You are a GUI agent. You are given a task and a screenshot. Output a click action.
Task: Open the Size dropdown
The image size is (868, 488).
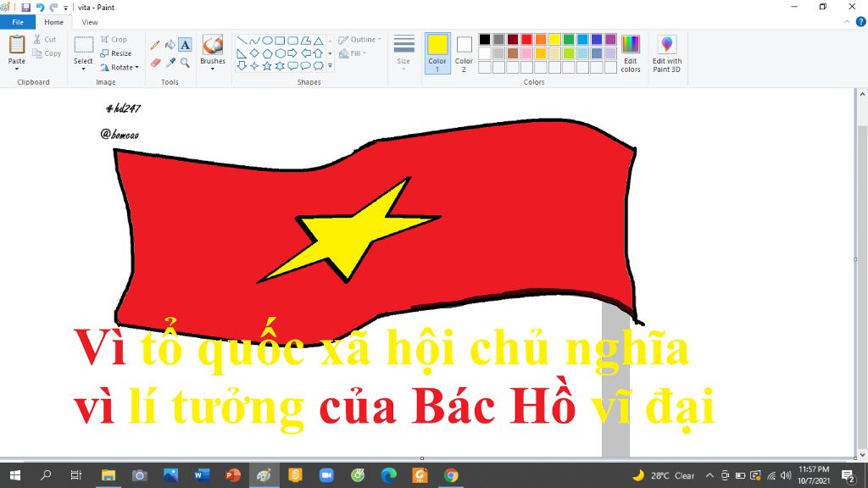[403, 53]
